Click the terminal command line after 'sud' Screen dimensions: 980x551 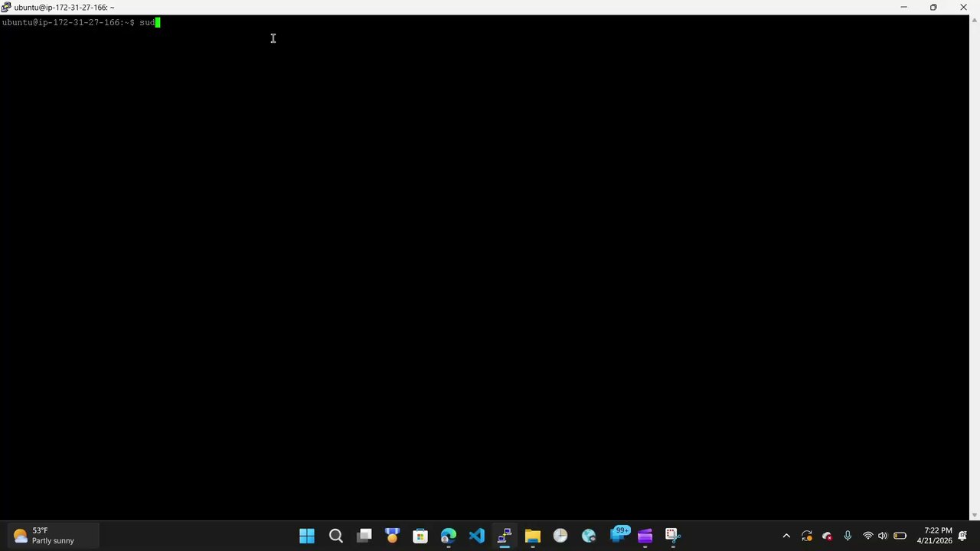pyautogui.click(x=157, y=22)
